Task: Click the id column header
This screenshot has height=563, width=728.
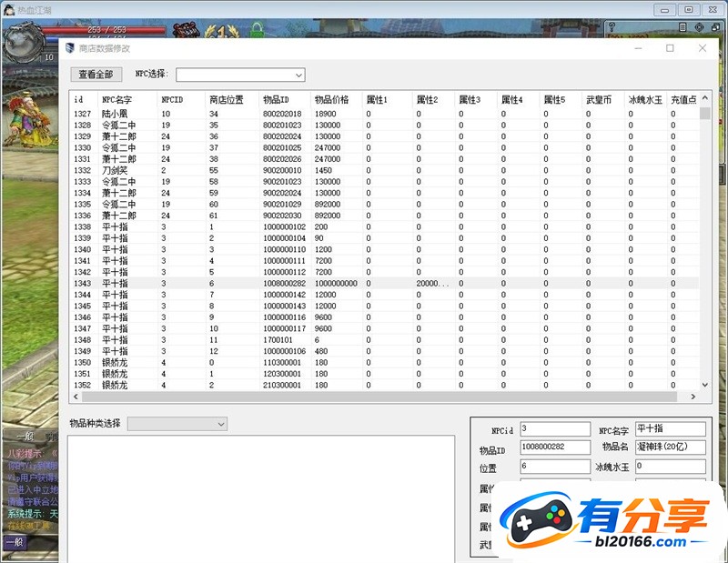Action: pos(84,99)
